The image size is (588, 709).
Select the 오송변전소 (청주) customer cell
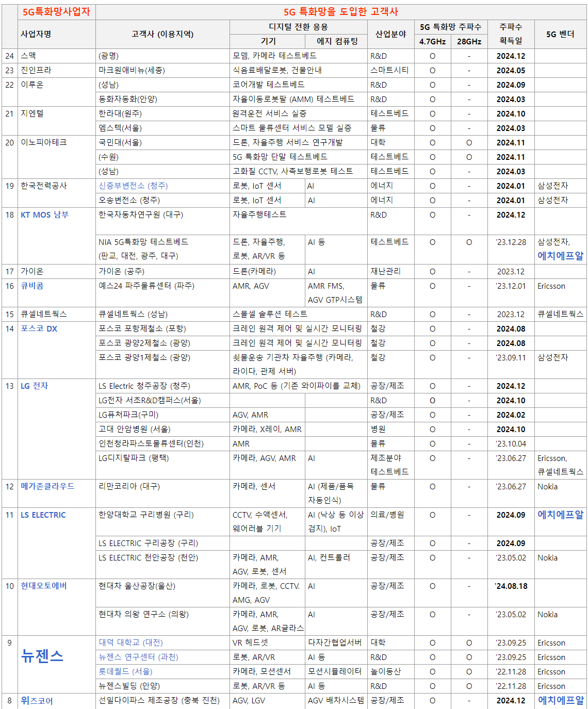coord(162,200)
